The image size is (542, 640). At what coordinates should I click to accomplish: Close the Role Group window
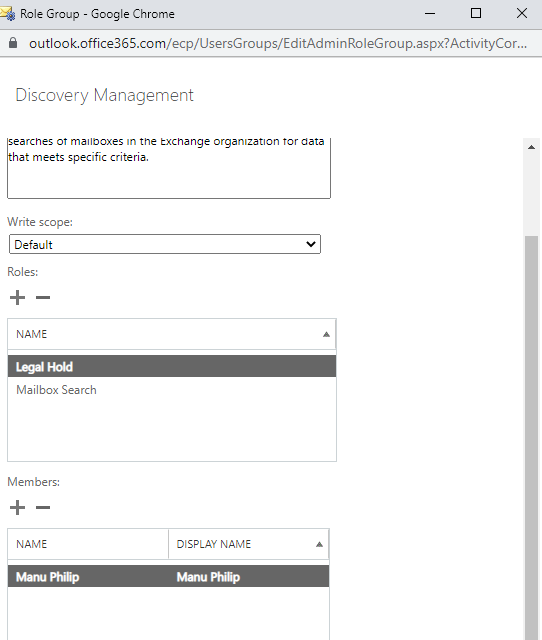[522, 13]
